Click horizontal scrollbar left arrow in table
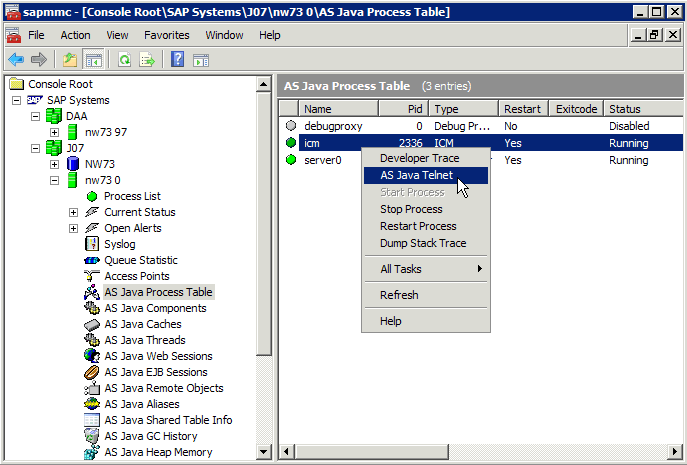This screenshot has height=465, width=687. pyautogui.click(x=287, y=451)
